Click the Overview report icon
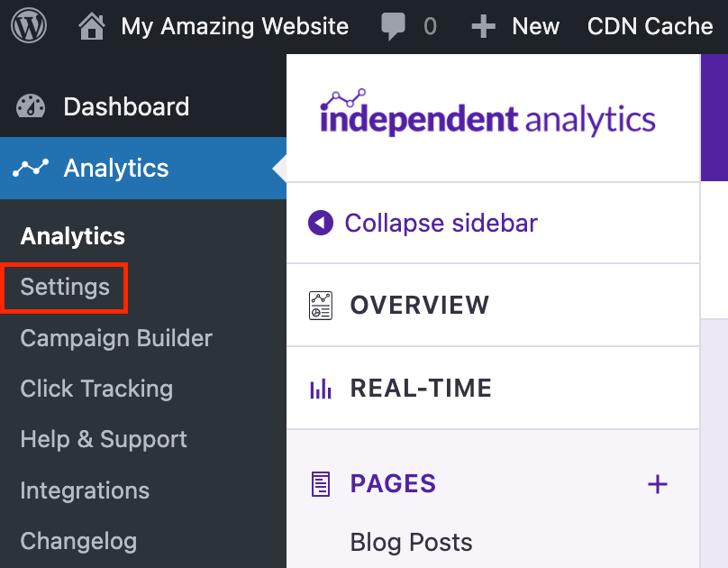 click(321, 306)
